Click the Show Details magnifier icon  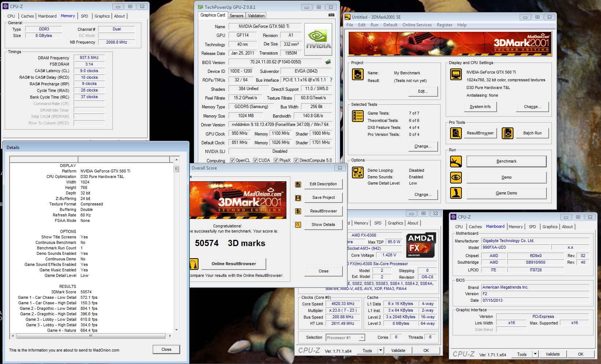(298, 225)
